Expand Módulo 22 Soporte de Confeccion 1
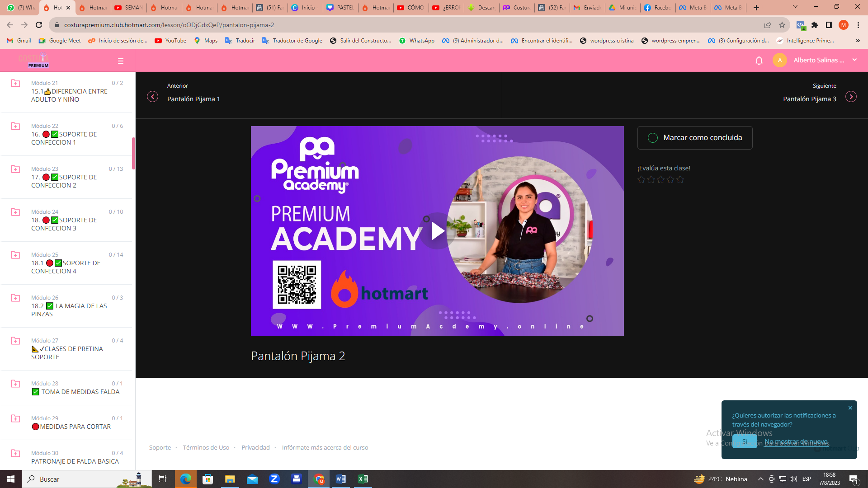 tap(64, 134)
